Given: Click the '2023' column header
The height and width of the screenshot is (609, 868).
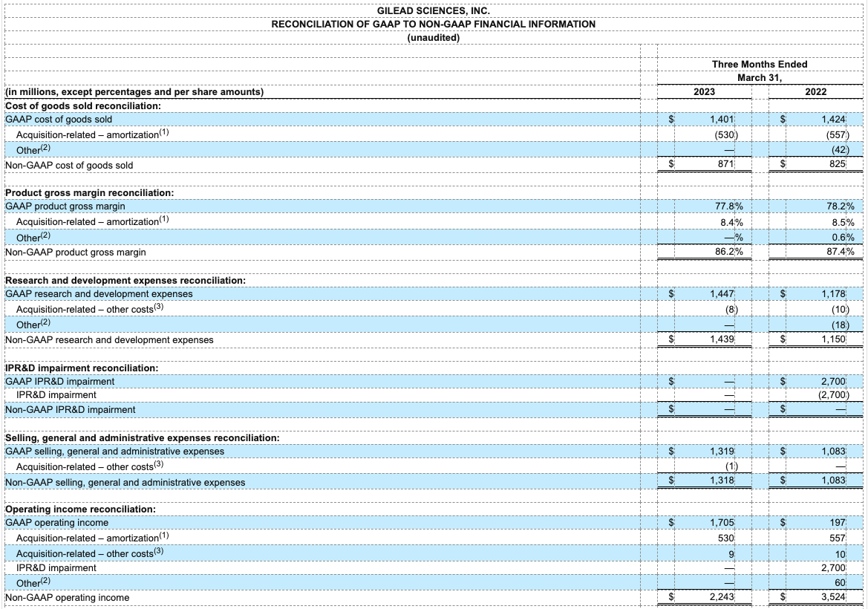Looking at the screenshot, I should 704,92.
